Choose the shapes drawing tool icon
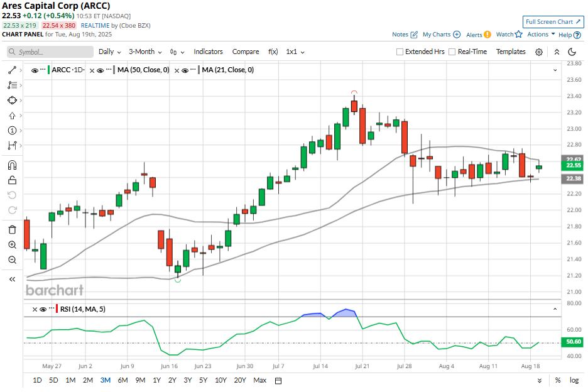588x392 pixels. click(x=12, y=100)
